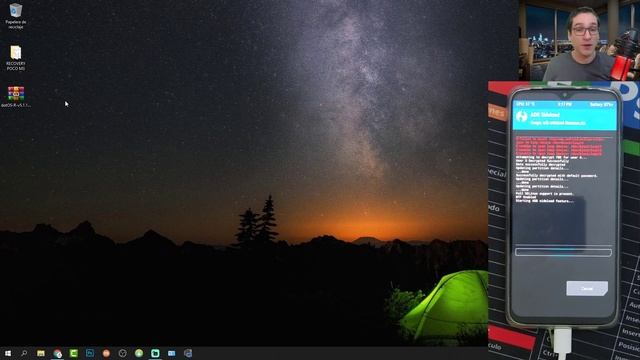Open the last gray-blue taskbar icon
640x360 pixels.
188,353
